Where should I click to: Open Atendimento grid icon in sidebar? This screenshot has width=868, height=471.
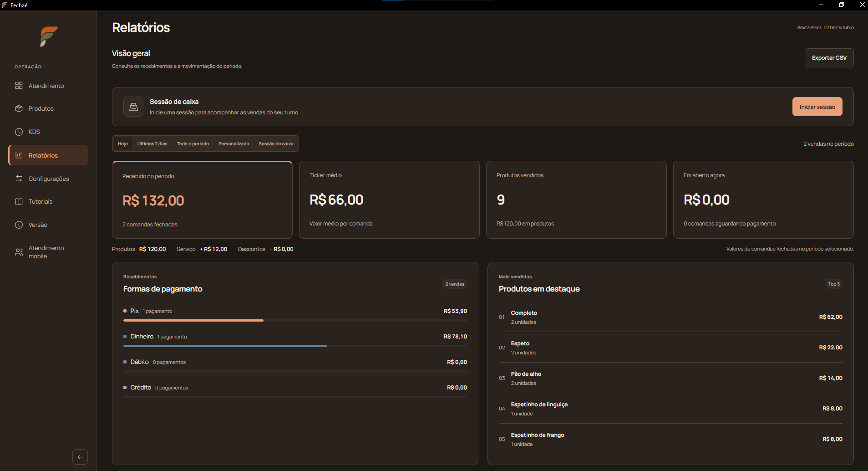[x=19, y=86]
